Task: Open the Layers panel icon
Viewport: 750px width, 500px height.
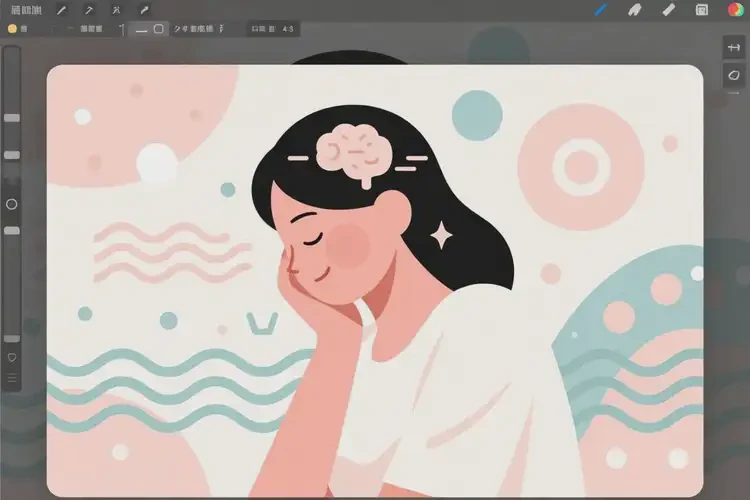Action: click(702, 10)
